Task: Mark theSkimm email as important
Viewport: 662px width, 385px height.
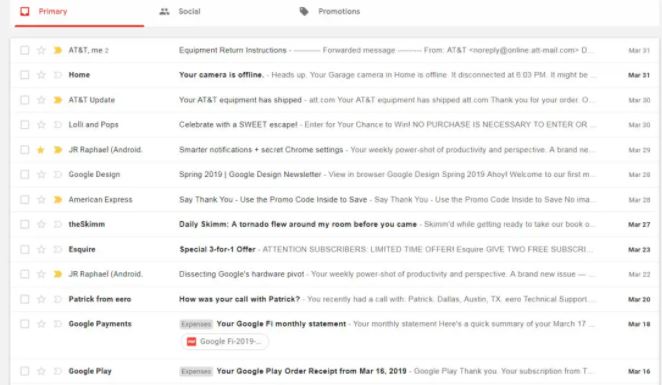Action: (58, 224)
